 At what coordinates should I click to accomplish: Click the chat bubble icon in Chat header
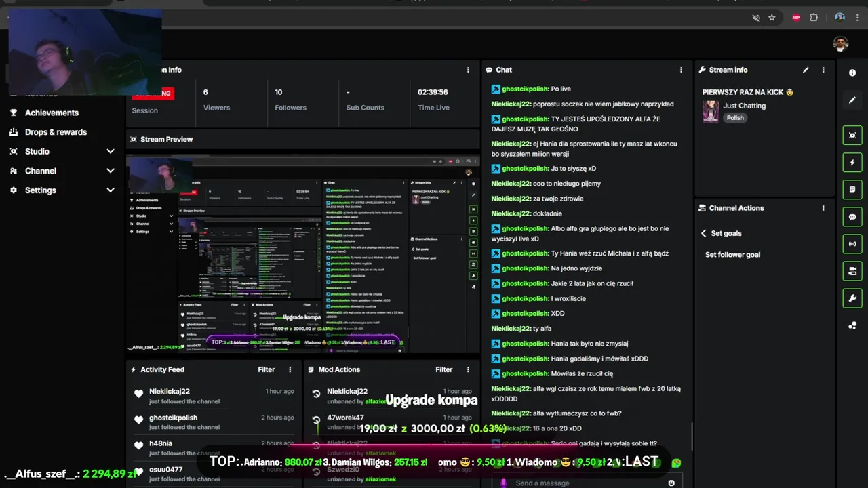[489, 70]
